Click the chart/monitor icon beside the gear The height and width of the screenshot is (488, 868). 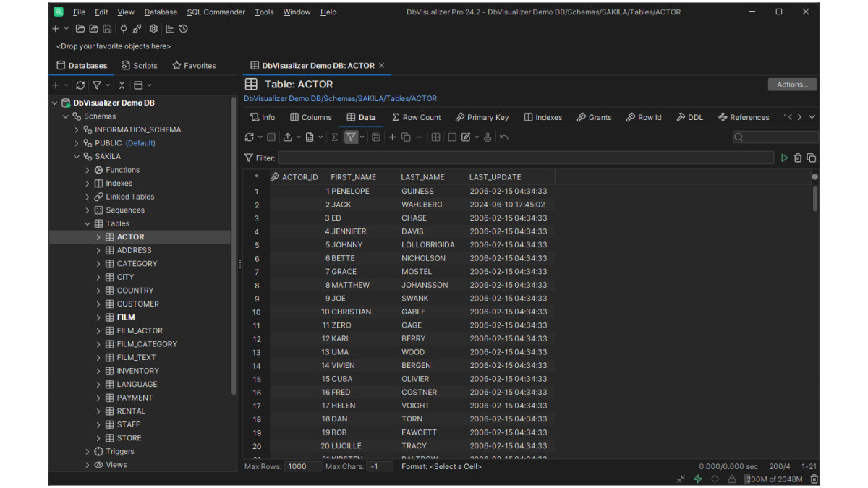(x=170, y=29)
